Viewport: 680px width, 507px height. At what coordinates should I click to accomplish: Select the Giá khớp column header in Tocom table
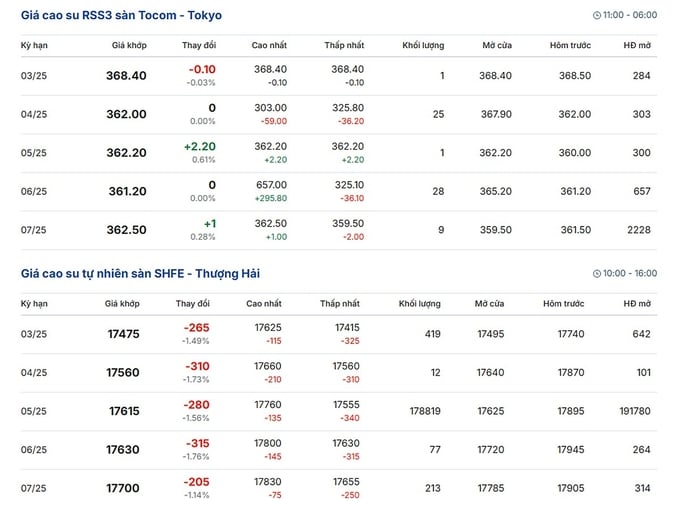pos(129,45)
